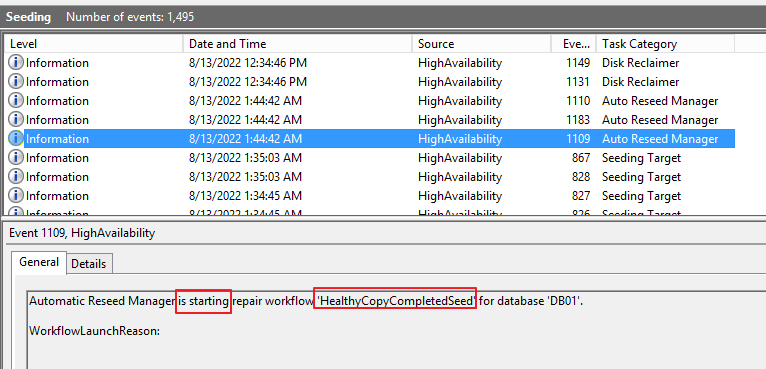This screenshot has width=766, height=369.
Task: Select event ID 1109 cell
Action: [x=578, y=139]
